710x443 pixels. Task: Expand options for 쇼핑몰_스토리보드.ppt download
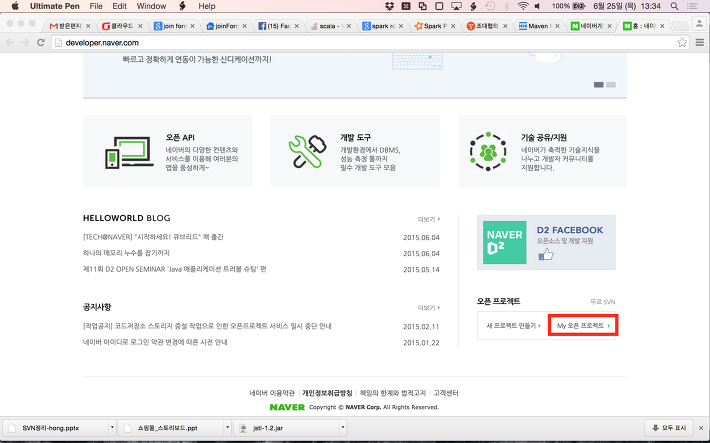pyautogui.click(x=228, y=427)
